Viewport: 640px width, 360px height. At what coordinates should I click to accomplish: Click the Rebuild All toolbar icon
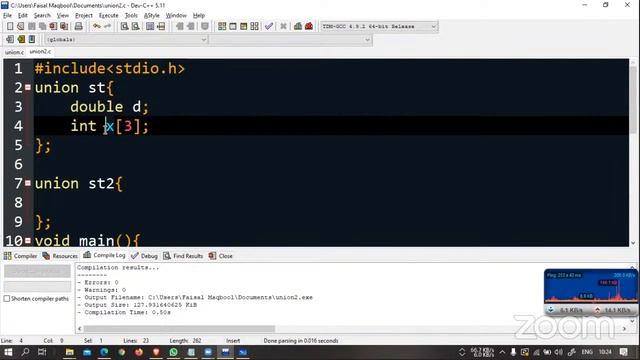[254, 26]
